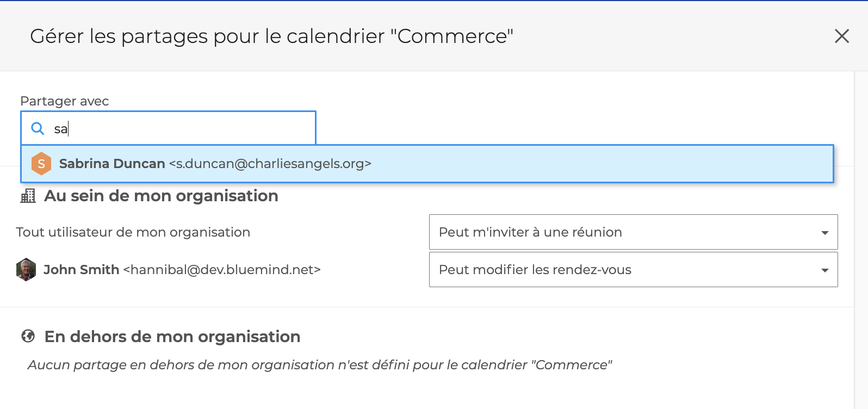Select Sabrina Duncan from suggestions
This screenshot has width=868, height=409.
pos(427,164)
